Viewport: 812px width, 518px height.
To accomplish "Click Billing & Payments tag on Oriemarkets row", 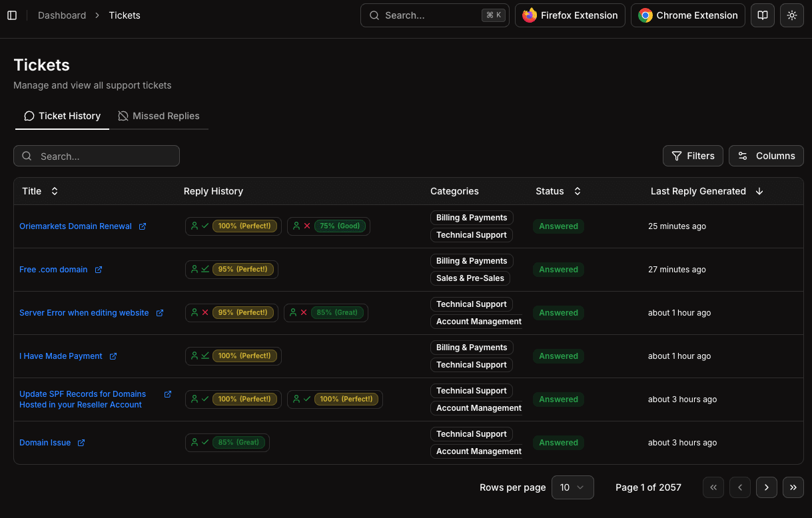I will click(x=472, y=218).
